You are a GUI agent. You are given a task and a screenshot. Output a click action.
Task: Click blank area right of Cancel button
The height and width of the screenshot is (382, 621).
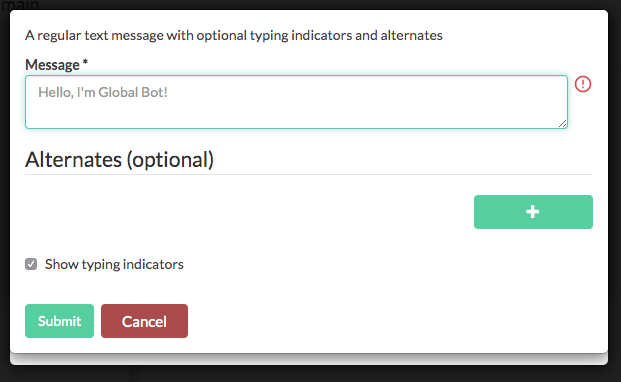[x=396, y=321]
